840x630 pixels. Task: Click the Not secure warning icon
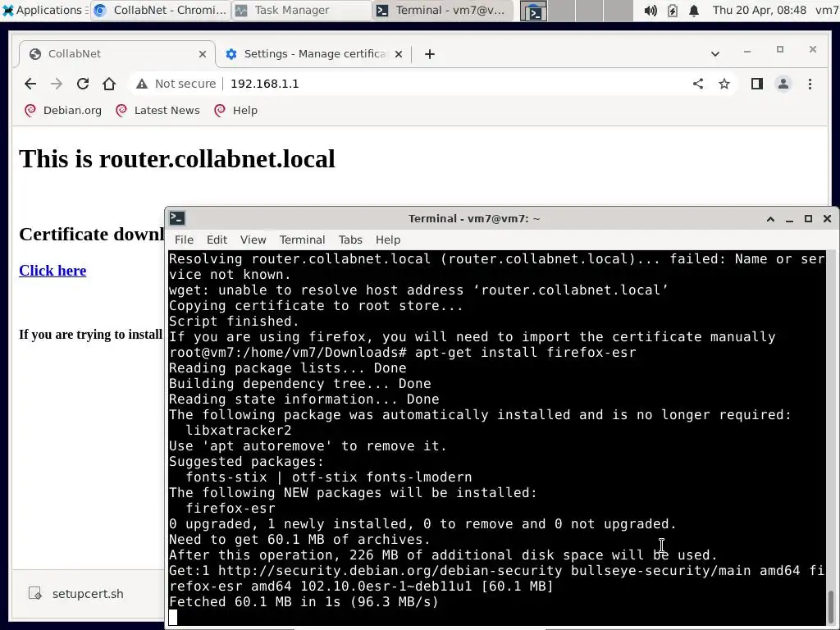141,84
